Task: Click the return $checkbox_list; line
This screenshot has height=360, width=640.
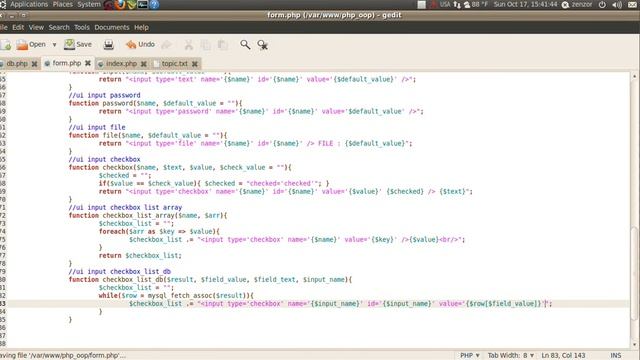Action: [140, 256]
